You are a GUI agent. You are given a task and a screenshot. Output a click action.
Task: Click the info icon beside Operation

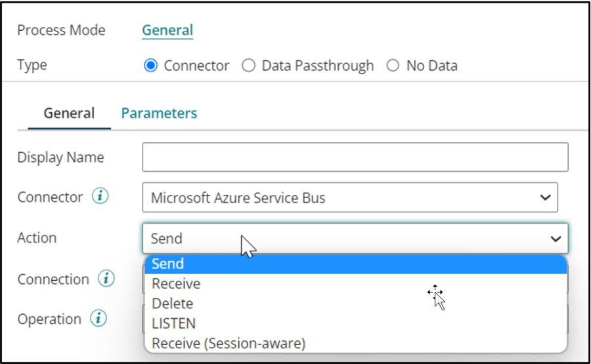pos(98,319)
